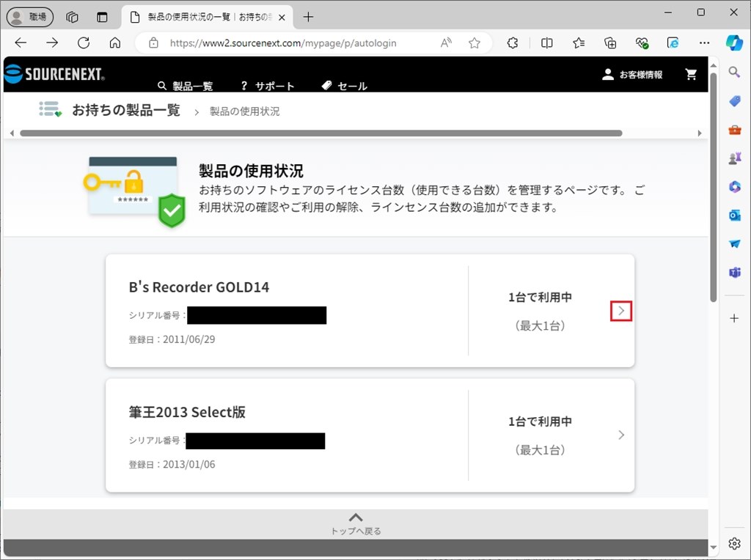Viewport: 751px width, 560px height.
Task: Click the vertical scrollbar up arrow
Action: 713,65
